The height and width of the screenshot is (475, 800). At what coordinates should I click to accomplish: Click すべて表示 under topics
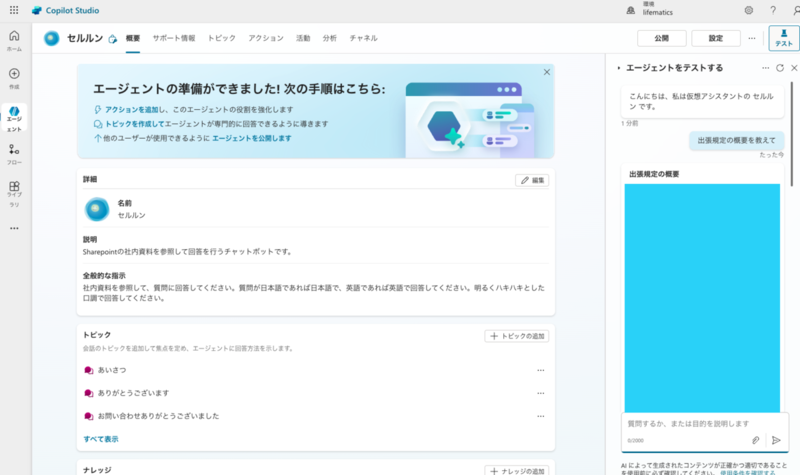101,439
